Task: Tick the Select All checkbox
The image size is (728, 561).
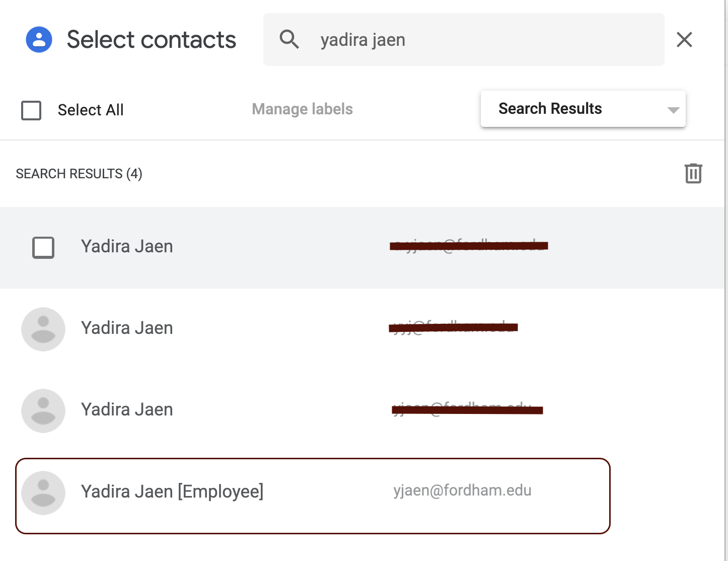Action: [31, 110]
